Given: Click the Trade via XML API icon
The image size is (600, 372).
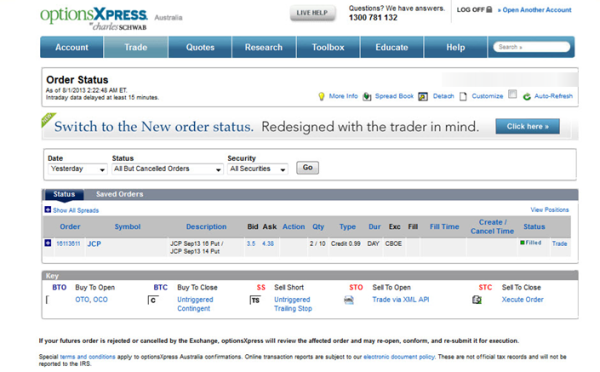Looking at the screenshot, I should coord(349,300).
